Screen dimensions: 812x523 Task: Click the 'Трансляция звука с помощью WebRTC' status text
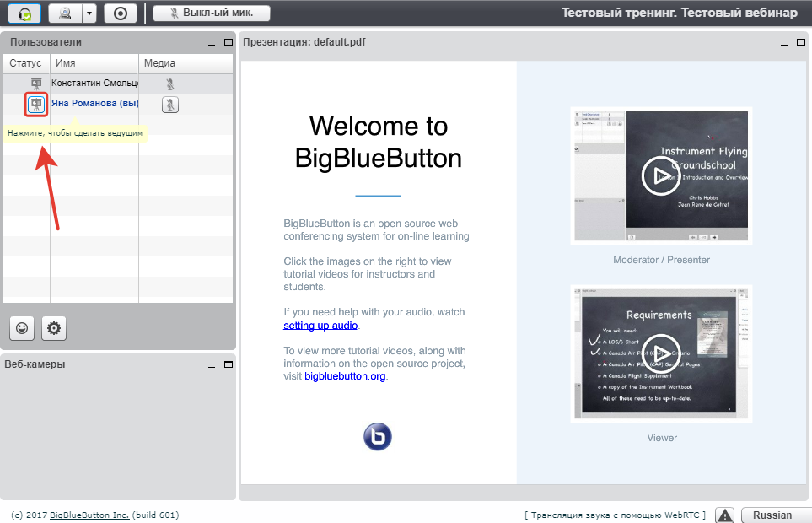tap(615, 515)
